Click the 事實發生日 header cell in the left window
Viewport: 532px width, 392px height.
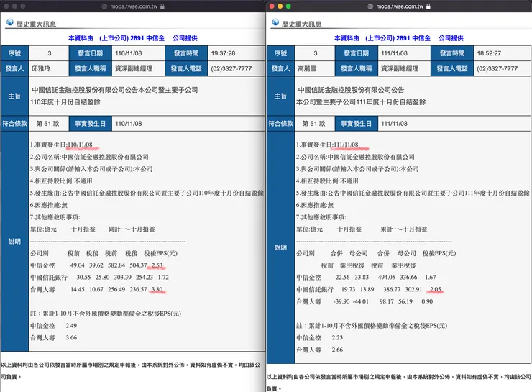[x=91, y=124]
